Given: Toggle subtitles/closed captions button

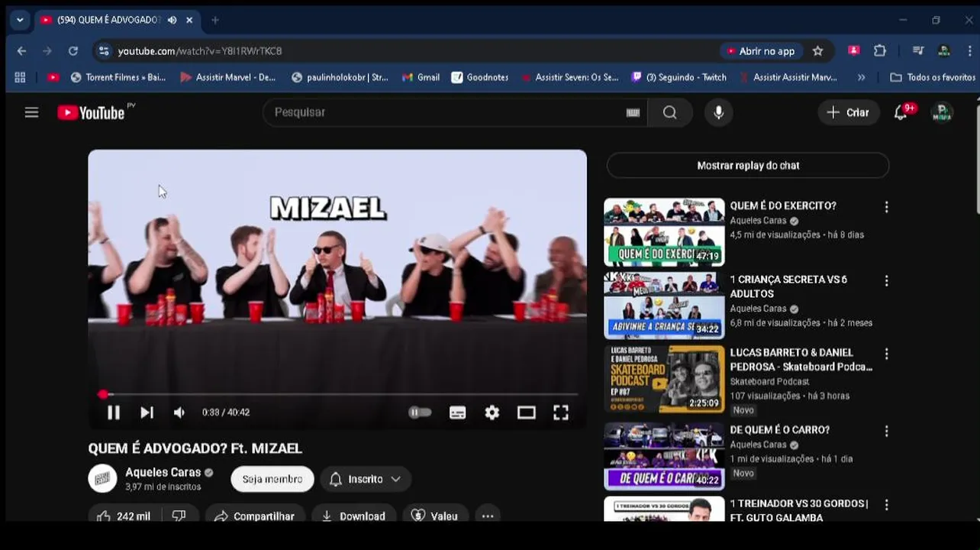Looking at the screenshot, I should (x=457, y=412).
